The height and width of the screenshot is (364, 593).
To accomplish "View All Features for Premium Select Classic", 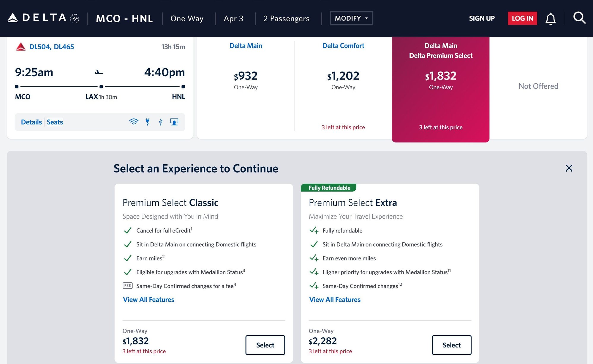I will click(148, 300).
